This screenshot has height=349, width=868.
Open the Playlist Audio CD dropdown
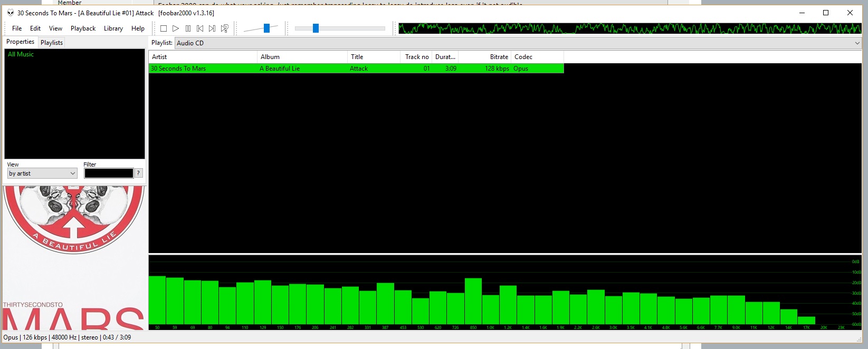point(518,43)
